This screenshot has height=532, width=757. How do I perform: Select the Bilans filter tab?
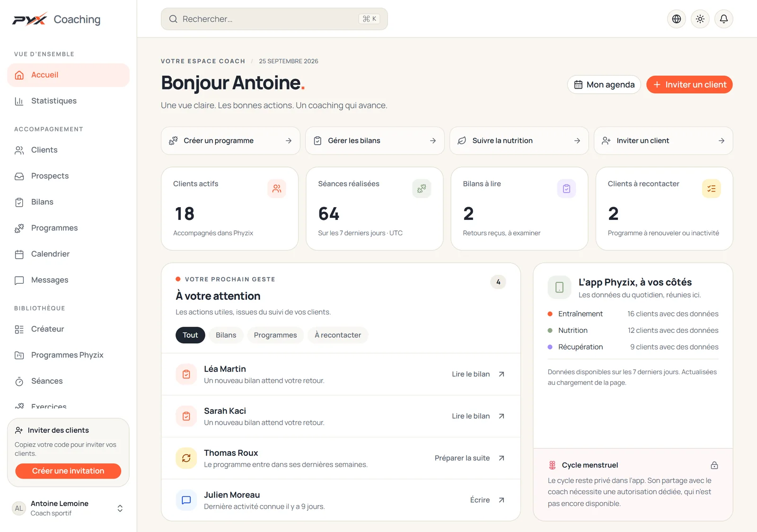click(x=226, y=335)
